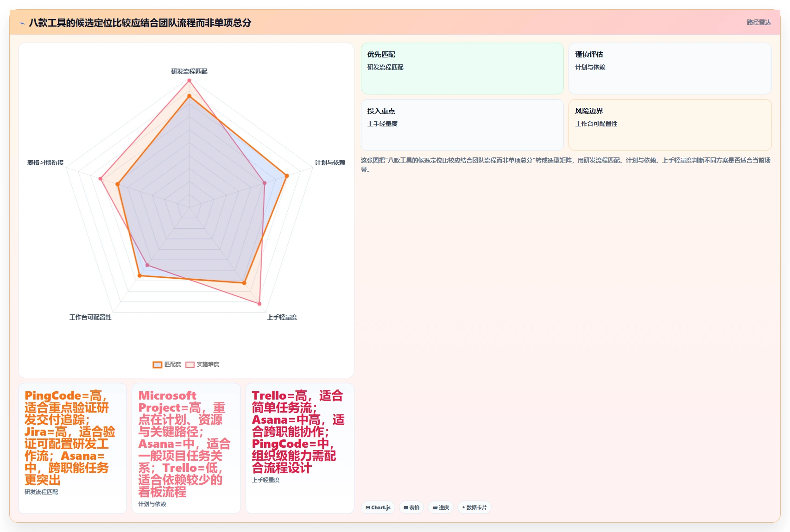Click the orange data point on 计划与依赖 axis

[x=287, y=175]
